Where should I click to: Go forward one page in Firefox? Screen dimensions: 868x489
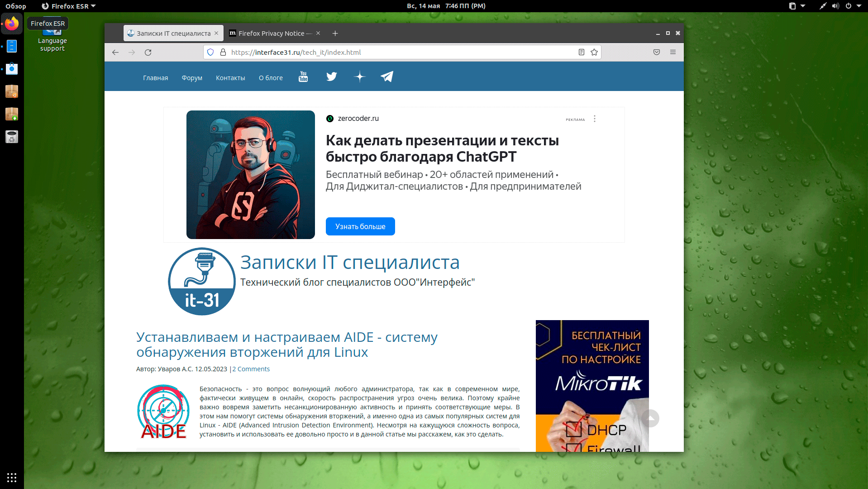coord(132,53)
